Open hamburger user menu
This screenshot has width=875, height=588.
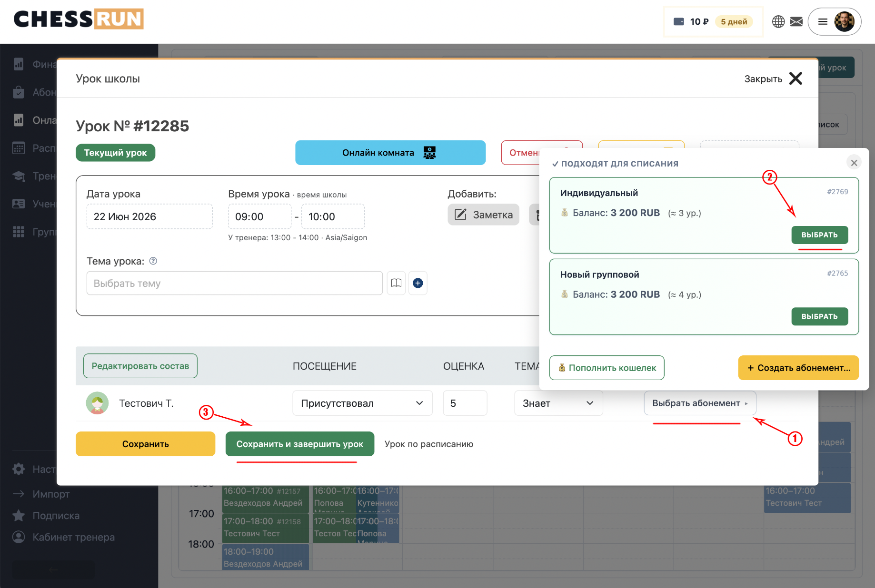click(823, 21)
